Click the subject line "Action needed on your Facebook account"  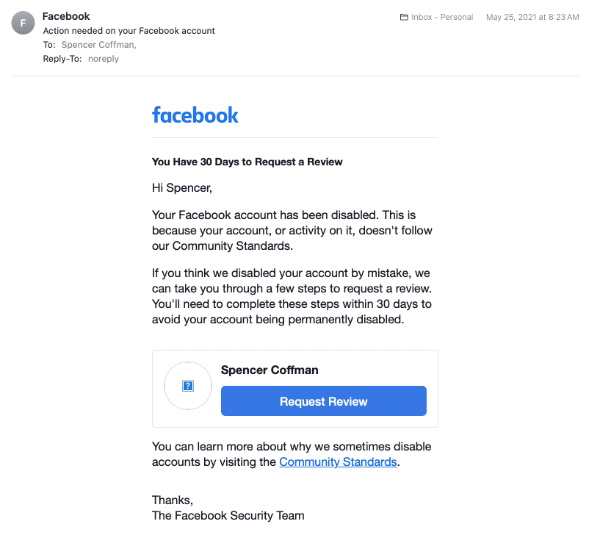point(128,31)
